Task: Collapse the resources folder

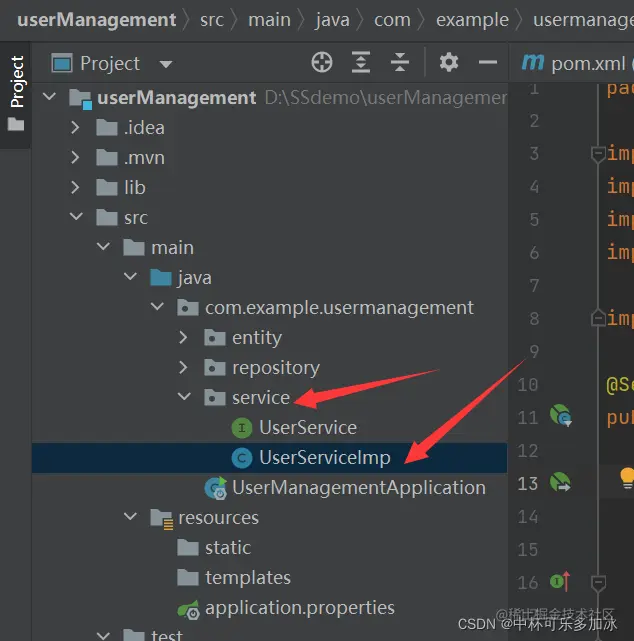Action: click(130, 516)
